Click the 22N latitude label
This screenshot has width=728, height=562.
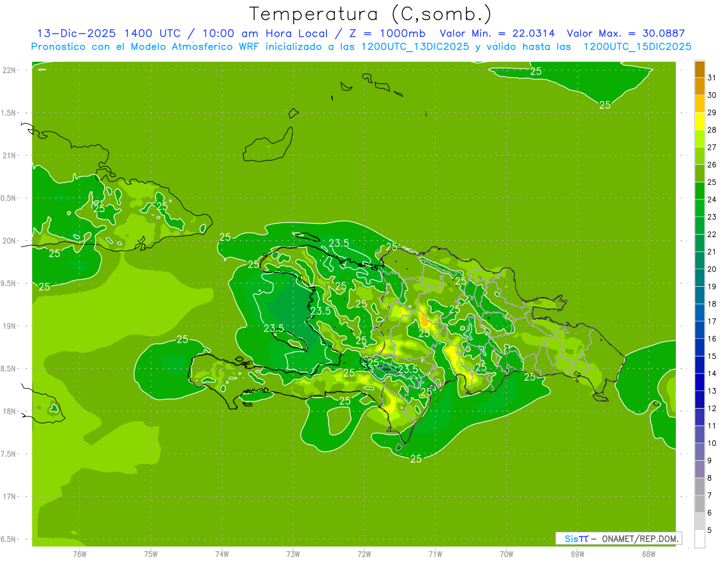(10, 70)
